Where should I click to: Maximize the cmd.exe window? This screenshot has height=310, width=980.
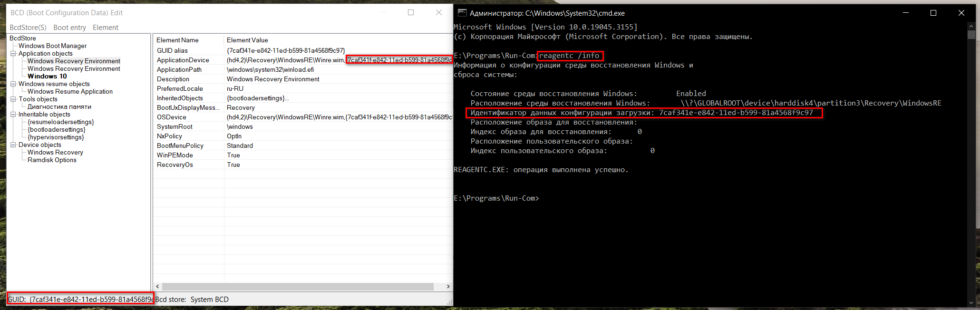coord(933,13)
